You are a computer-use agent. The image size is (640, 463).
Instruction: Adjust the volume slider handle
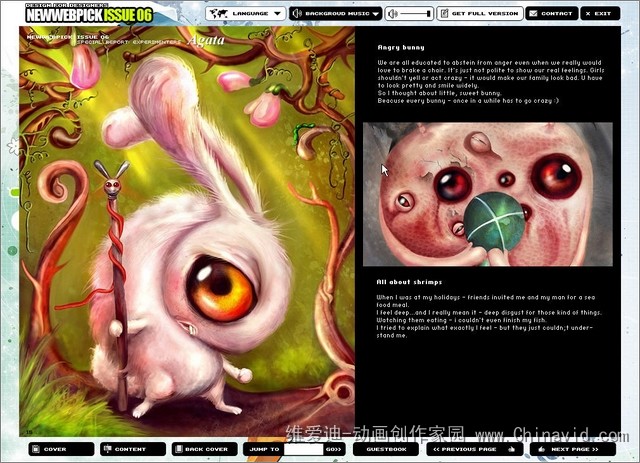428,14
